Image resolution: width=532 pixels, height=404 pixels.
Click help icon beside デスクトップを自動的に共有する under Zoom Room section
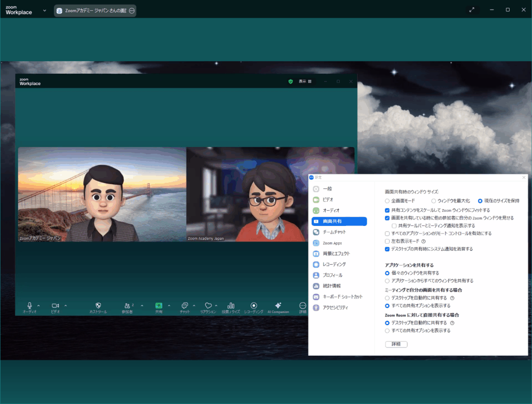pyautogui.click(x=453, y=323)
